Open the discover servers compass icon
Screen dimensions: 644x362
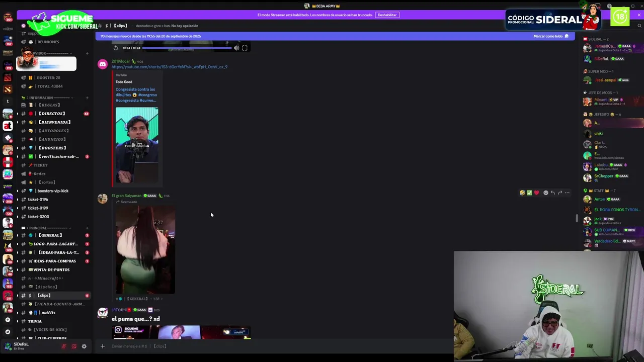[x=8, y=332]
